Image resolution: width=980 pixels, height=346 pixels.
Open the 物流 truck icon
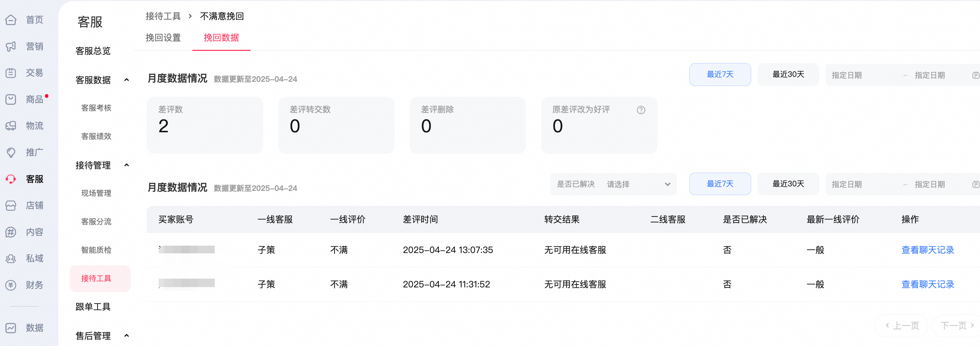coord(11,126)
